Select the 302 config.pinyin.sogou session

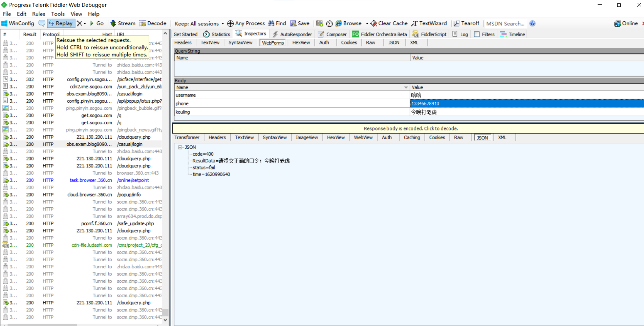coord(82,79)
